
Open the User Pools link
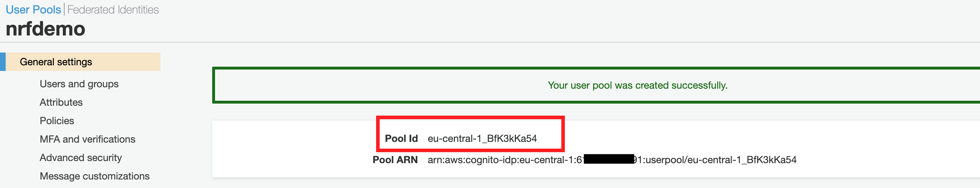pyautogui.click(x=33, y=10)
